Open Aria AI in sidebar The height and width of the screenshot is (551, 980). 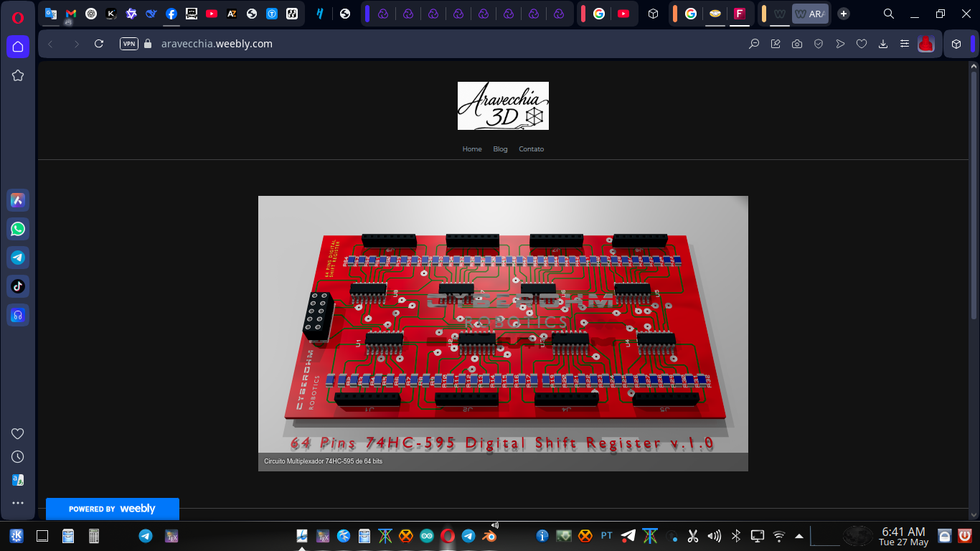(x=18, y=200)
